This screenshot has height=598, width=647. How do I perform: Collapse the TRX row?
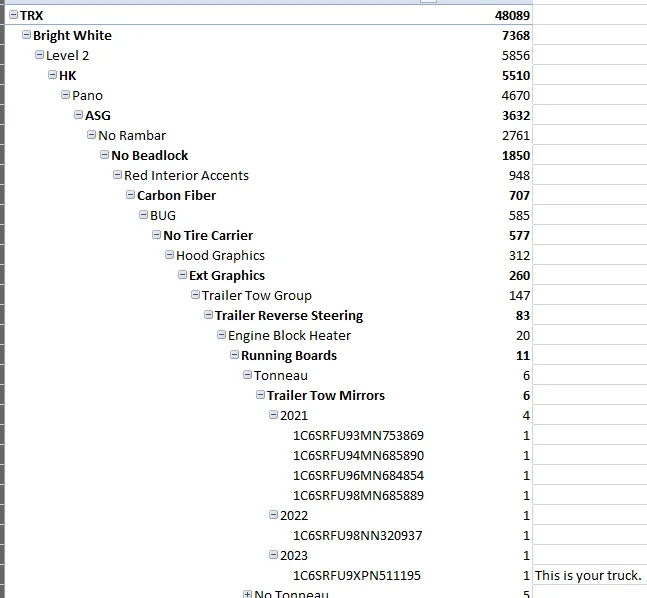point(13,15)
